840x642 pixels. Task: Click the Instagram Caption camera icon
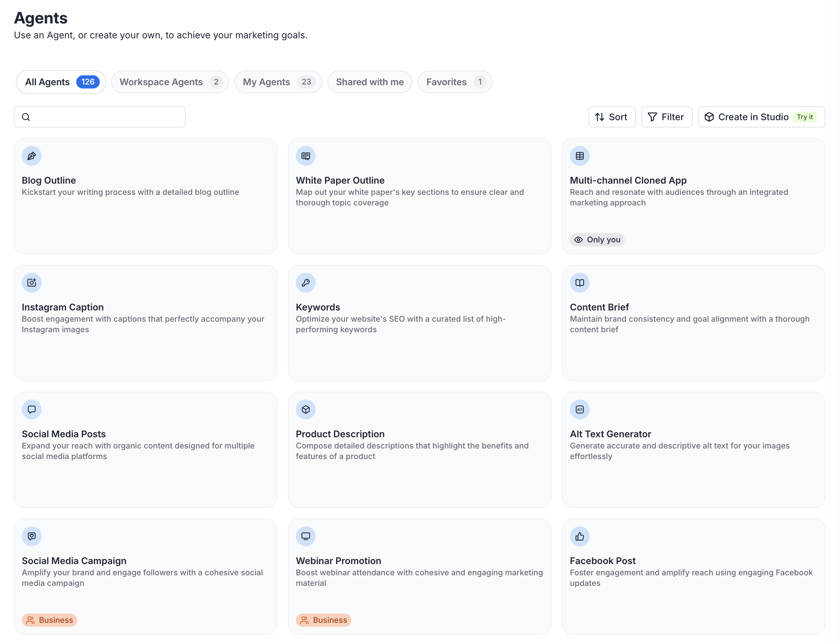(31, 283)
